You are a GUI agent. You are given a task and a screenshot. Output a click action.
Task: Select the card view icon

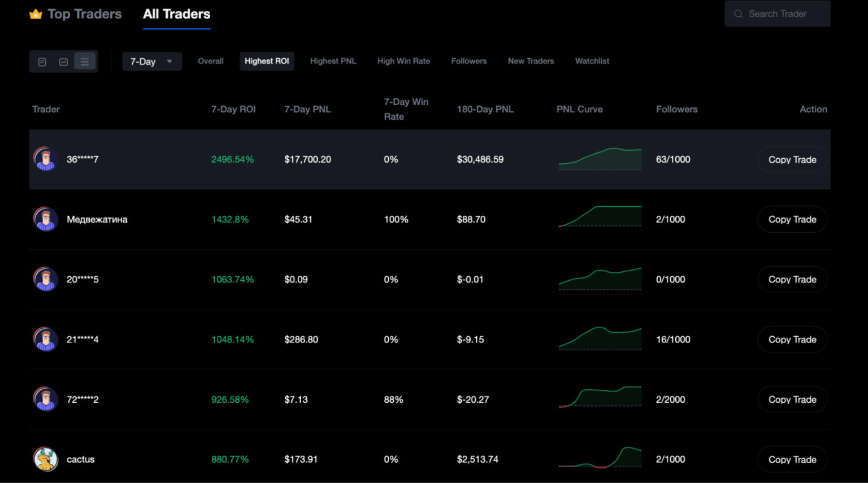coord(42,61)
